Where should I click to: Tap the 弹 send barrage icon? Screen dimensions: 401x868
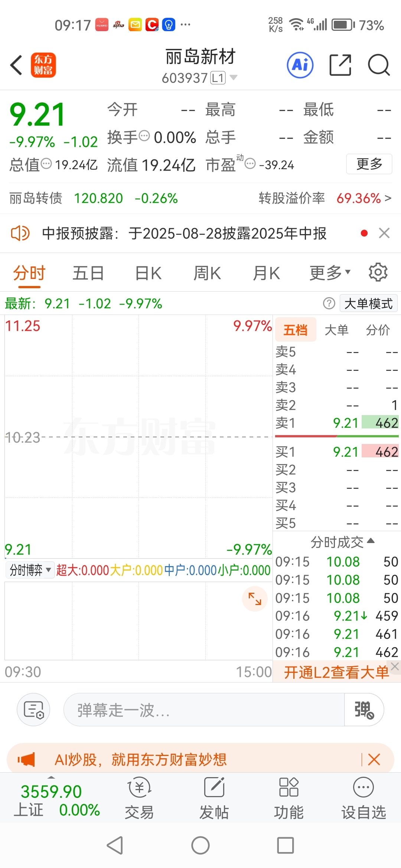point(364,710)
